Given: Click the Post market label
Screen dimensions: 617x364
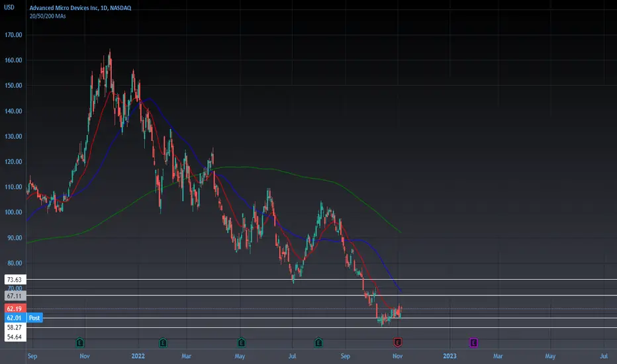Looking at the screenshot, I should (x=34, y=318).
